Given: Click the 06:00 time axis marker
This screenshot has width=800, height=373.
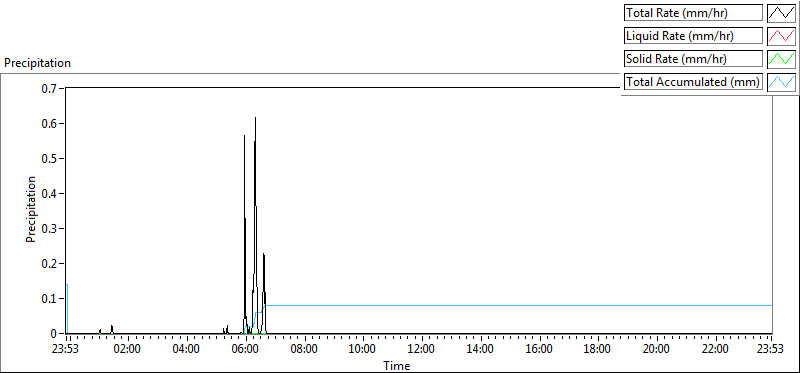Looking at the screenshot, I should [244, 350].
